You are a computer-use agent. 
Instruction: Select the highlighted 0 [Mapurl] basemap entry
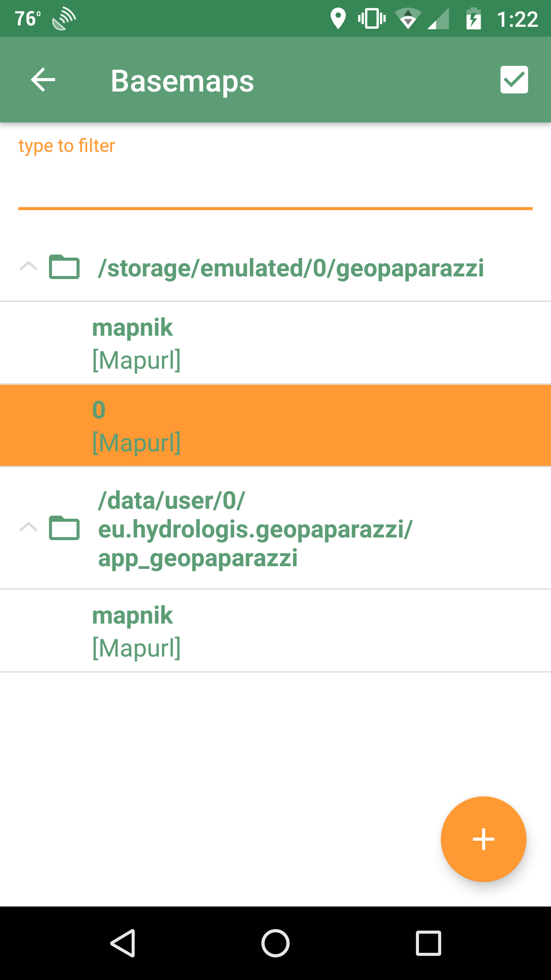275,425
